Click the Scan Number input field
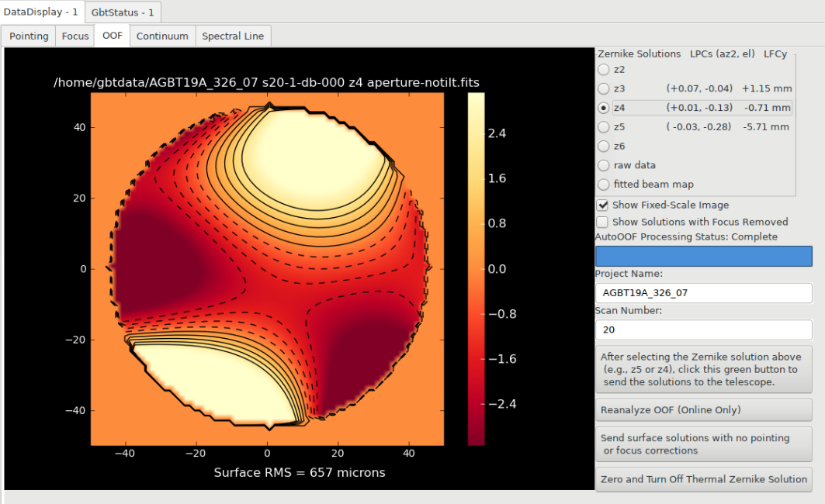825x504 pixels. click(x=703, y=330)
